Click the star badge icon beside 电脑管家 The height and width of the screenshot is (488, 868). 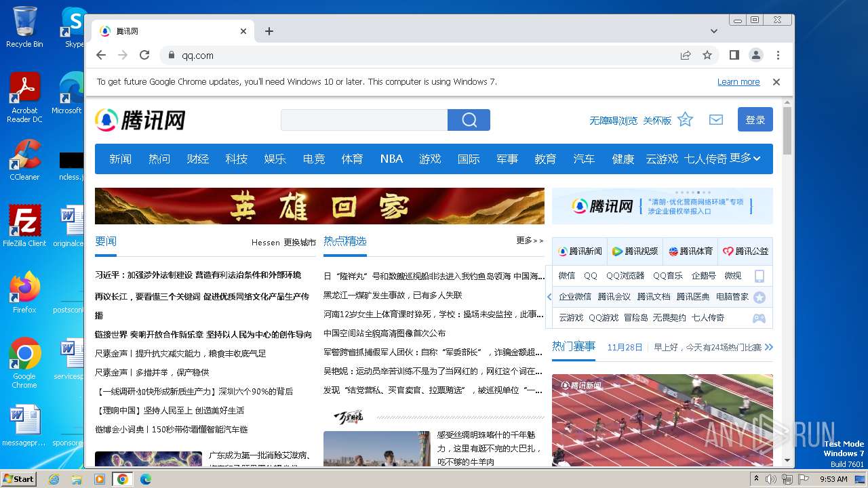click(759, 297)
